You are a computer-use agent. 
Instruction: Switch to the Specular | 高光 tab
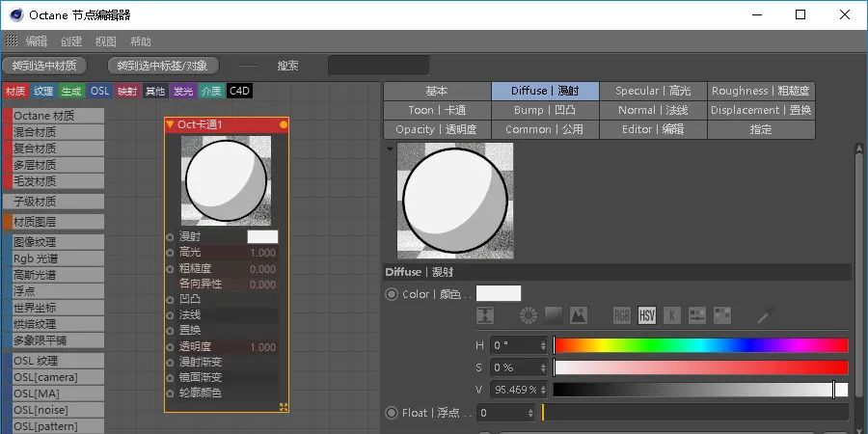tap(653, 91)
